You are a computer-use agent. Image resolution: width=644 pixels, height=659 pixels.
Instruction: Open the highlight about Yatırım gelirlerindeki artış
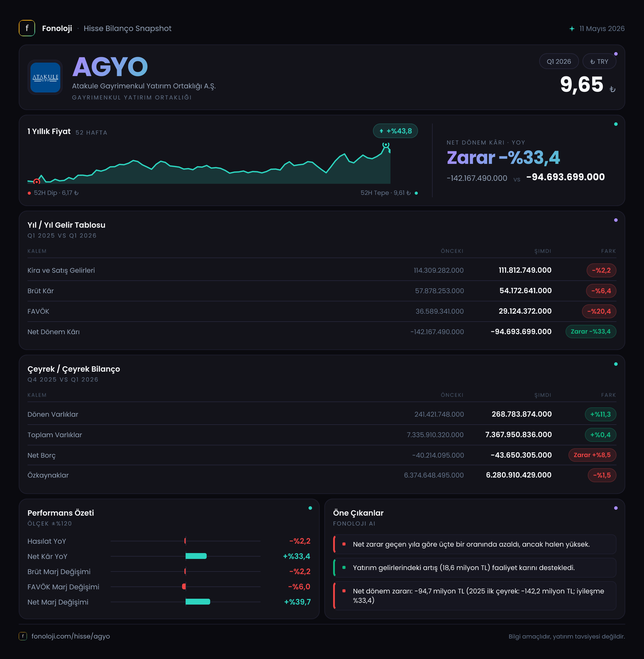475,567
